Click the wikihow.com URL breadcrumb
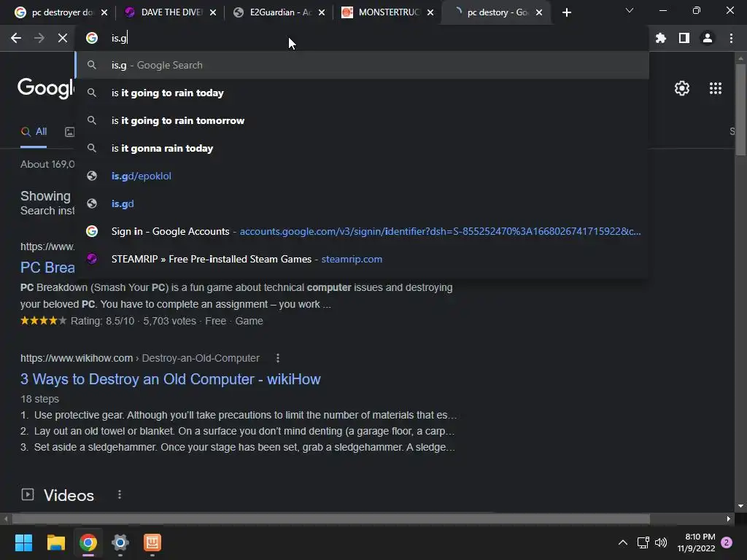Image resolution: width=747 pixels, height=560 pixels. (139, 358)
